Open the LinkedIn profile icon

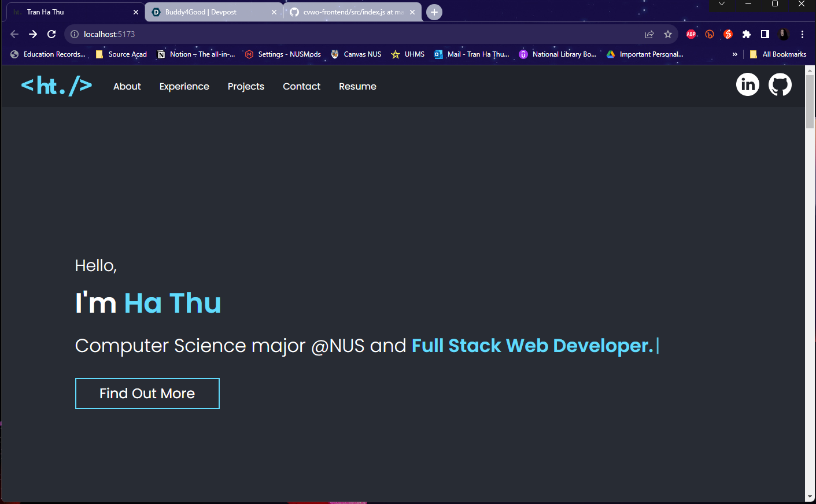coord(748,85)
